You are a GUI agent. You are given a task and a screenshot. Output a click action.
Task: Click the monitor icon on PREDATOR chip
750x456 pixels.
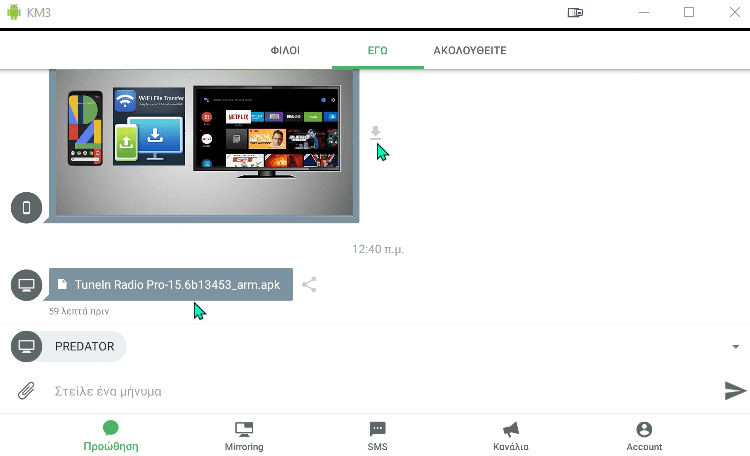(x=26, y=346)
